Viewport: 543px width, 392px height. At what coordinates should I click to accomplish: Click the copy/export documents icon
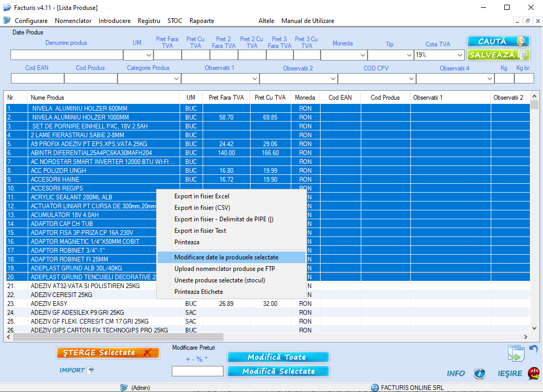coord(516,353)
